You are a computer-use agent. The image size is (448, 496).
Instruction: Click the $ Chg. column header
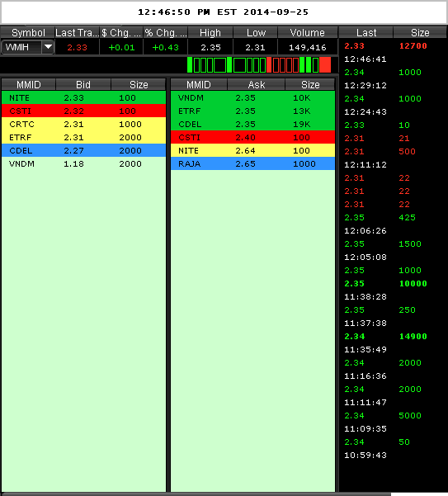121,32
